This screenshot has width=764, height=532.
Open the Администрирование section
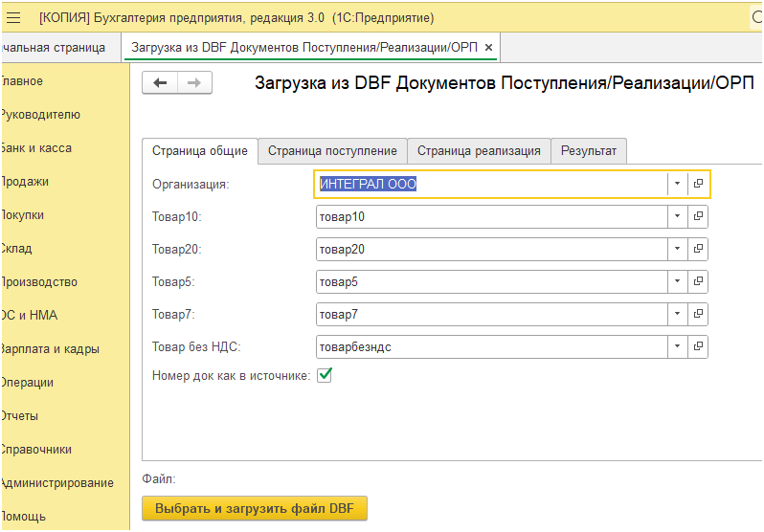point(57,483)
